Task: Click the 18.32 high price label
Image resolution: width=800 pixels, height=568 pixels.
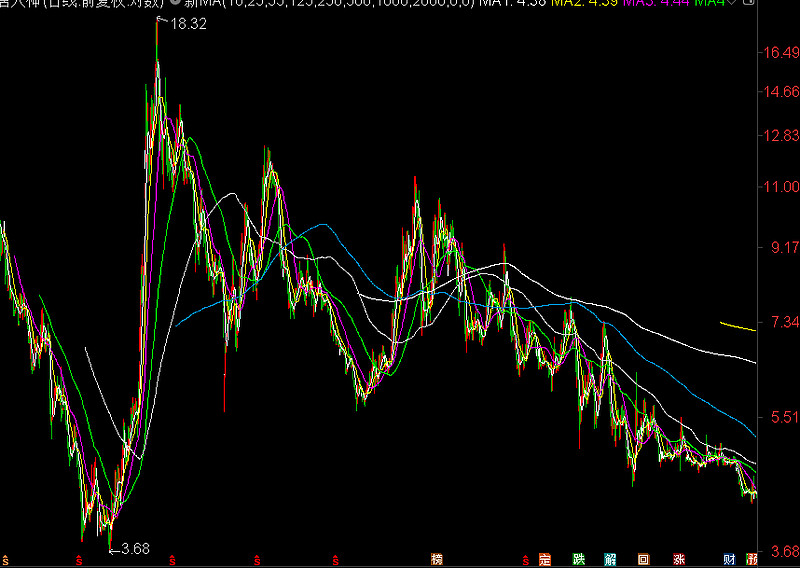Action: (x=188, y=24)
